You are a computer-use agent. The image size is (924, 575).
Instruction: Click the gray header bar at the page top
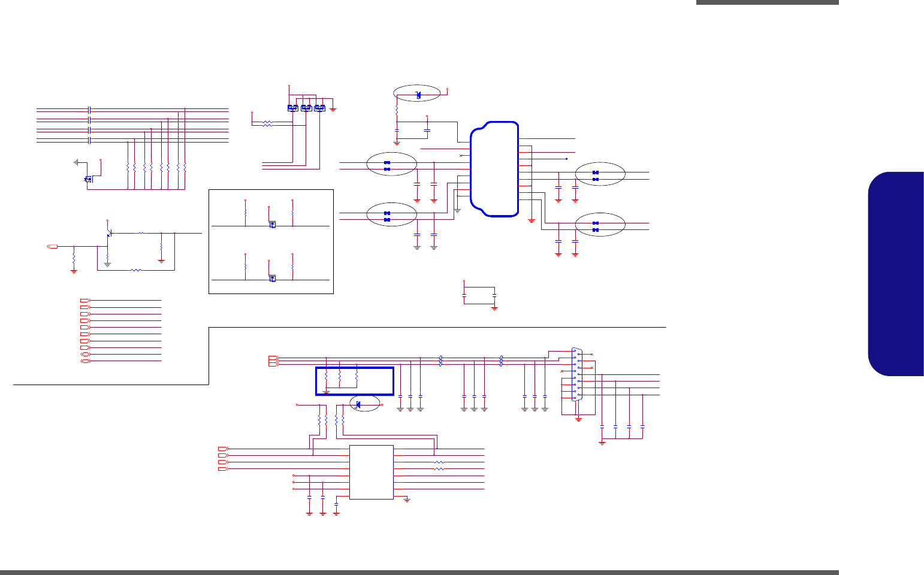768,2
